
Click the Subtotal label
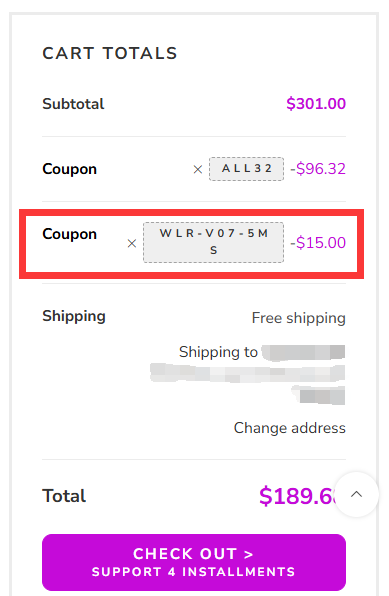pyautogui.click(x=73, y=104)
